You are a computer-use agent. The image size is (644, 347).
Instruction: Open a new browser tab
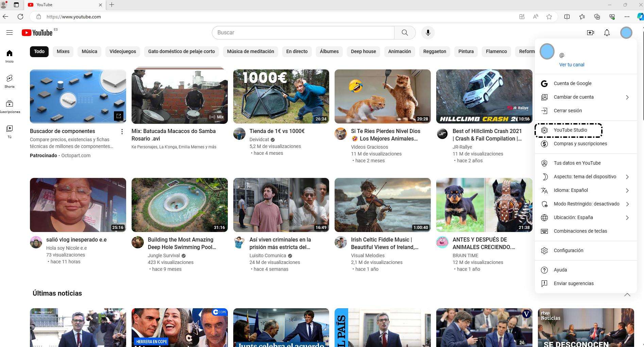click(x=112, y=5)
